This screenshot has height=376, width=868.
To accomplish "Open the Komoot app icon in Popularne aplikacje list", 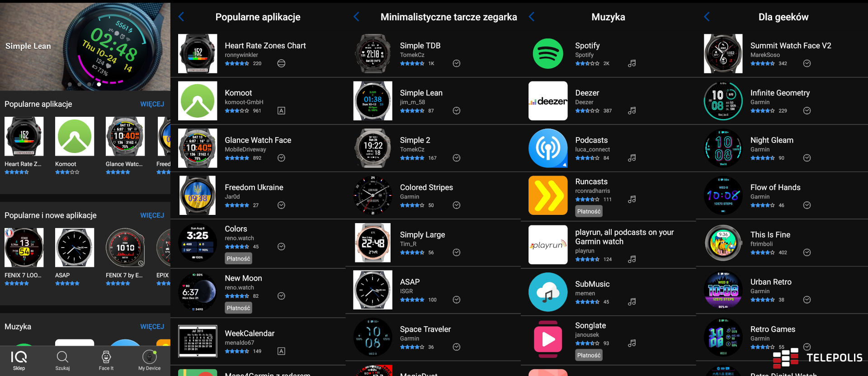I will (x=198, y=101).
